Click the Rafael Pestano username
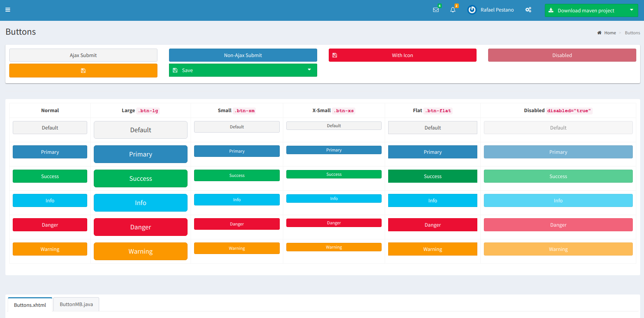 coord(497,10)
